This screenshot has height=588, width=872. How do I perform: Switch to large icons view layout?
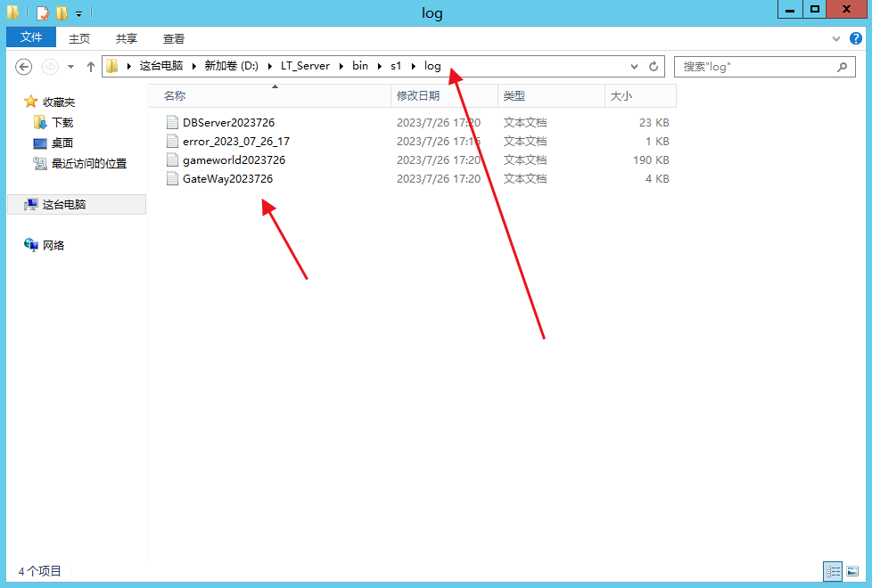click(852, 571)
